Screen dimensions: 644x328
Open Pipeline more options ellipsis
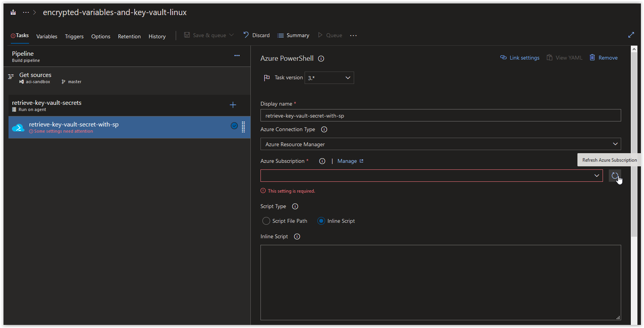pyautogui.click(x=237, y=56)
